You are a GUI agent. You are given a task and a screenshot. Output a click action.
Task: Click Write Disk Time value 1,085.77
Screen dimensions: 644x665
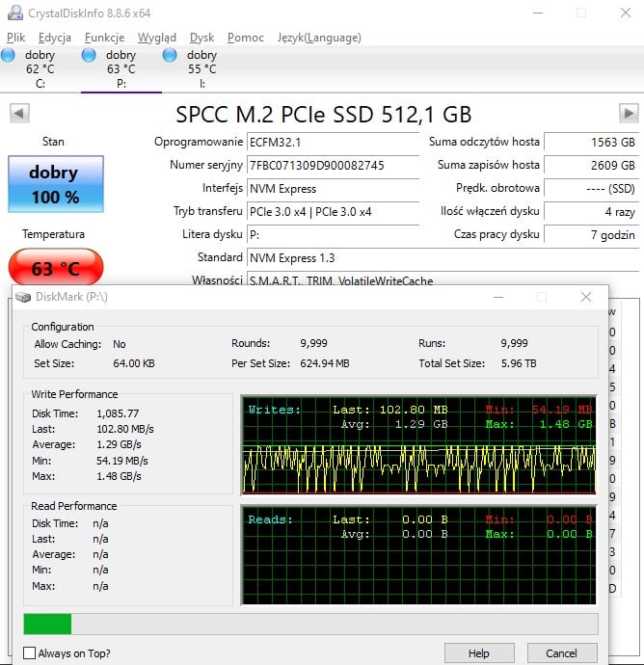tap(118, 413)
